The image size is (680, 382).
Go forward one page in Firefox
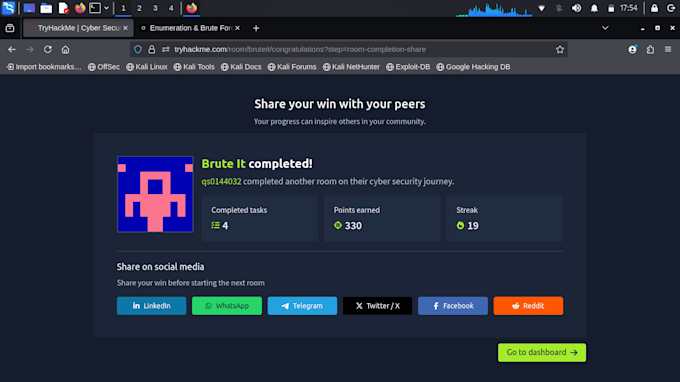click(x=29, y=49)
